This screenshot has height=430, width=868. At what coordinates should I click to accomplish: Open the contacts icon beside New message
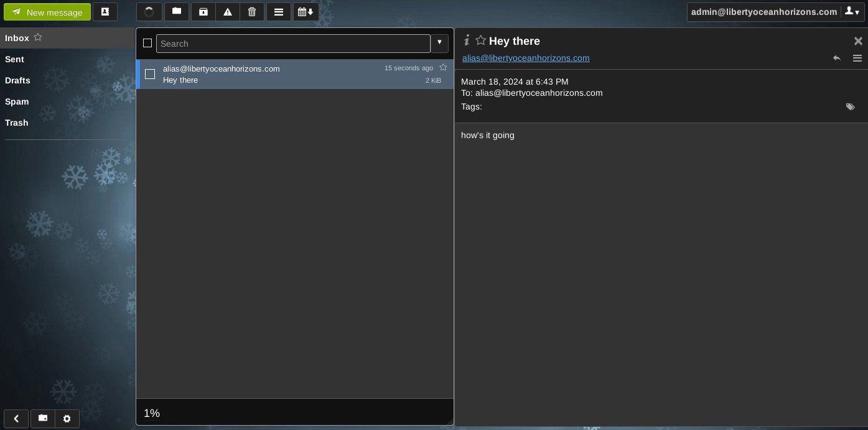(105, 12)
